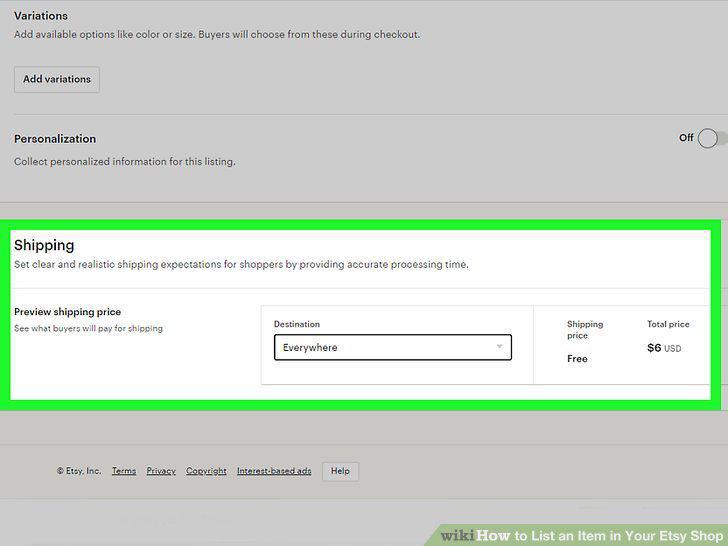Open the Privacy link in footer

click(x=161, y=471)
